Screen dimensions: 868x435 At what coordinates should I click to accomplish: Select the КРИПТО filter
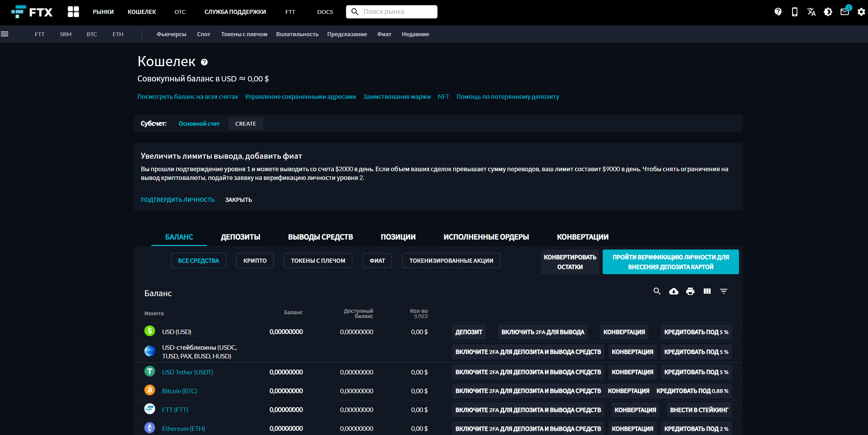pyautogui.click(x=255, y=261)
